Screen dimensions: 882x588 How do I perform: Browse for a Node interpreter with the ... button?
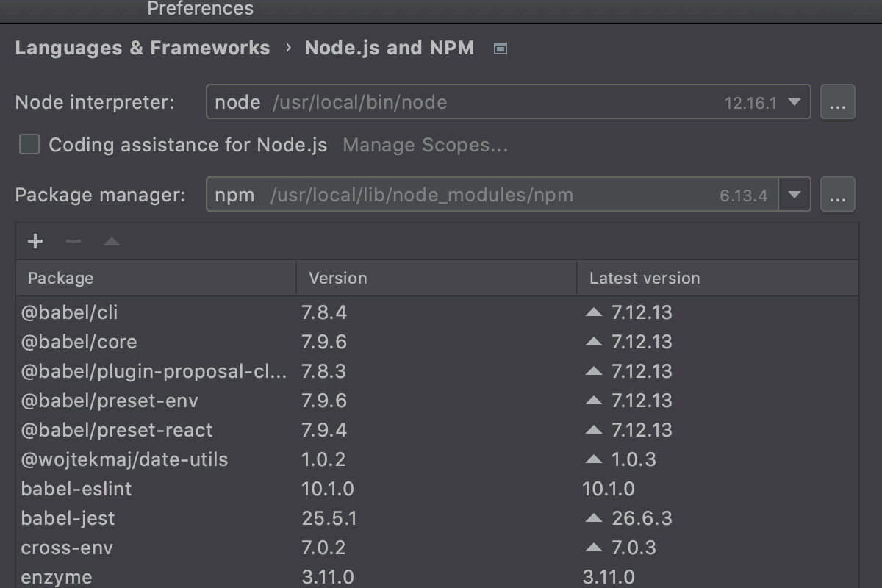tap(838, 101)
